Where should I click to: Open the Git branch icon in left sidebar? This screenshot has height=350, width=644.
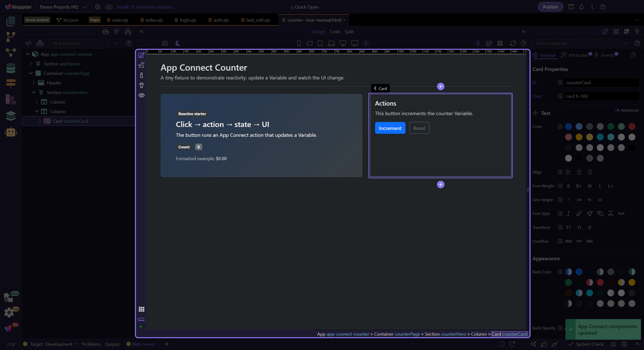click(11, 37)
